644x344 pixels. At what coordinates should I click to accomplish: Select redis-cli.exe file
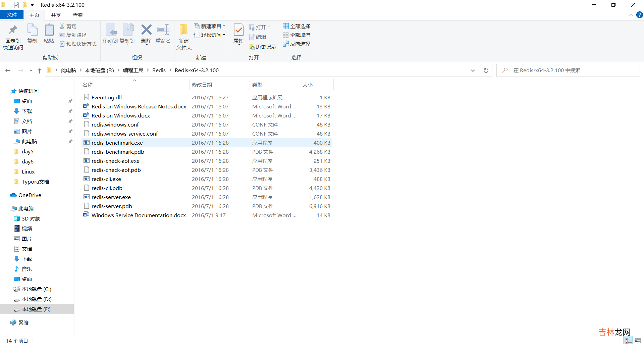click(207, 179)
